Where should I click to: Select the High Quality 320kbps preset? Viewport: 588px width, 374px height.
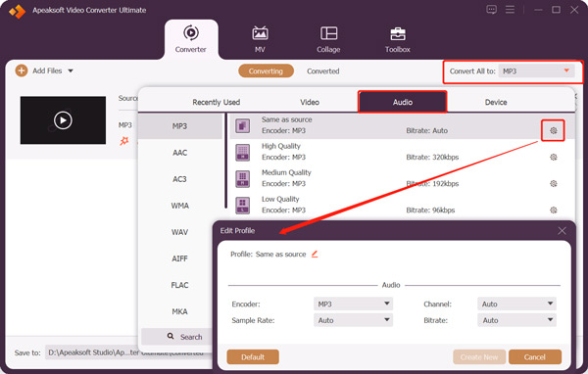point(402,152)
